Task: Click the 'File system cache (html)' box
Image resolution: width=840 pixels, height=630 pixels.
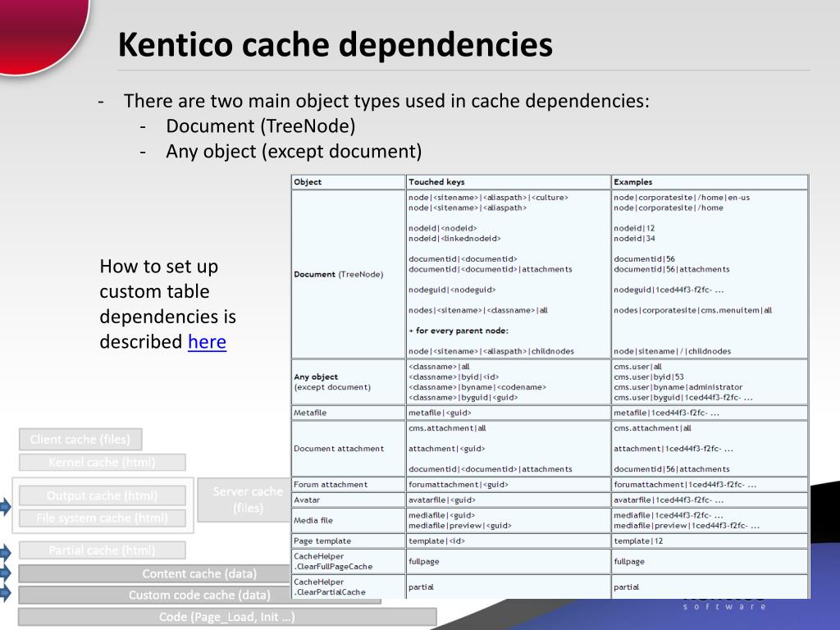Action: pyautogui.click(x=103, y=518)
